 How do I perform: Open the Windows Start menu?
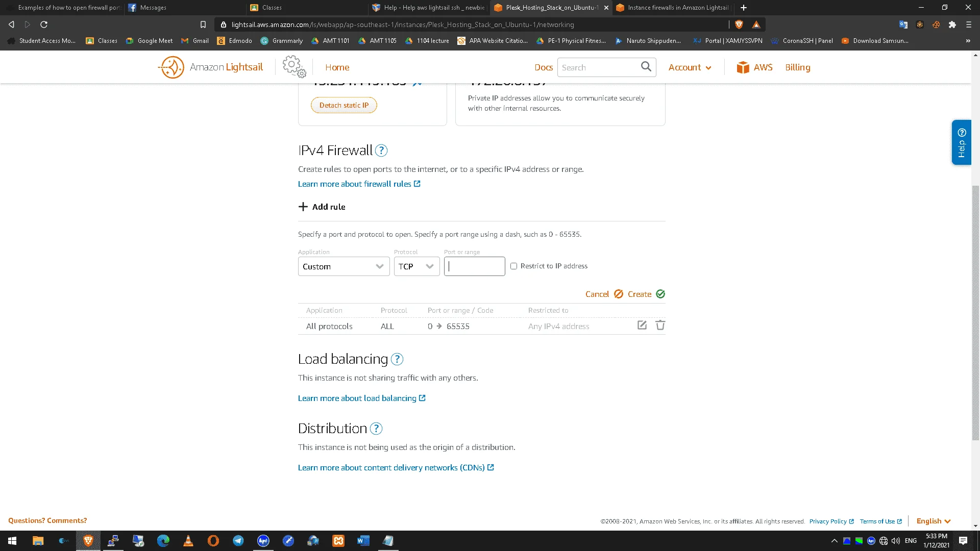pos(12,541)
